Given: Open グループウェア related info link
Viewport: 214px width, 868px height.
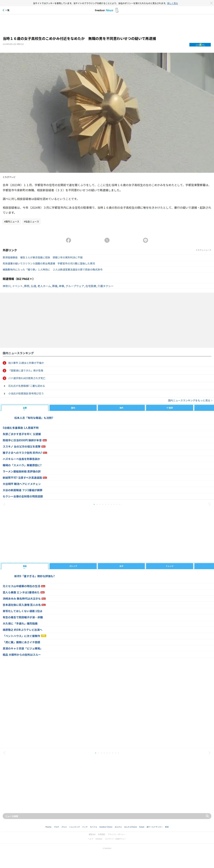Looking at the screenshot, I should [75, 286].
